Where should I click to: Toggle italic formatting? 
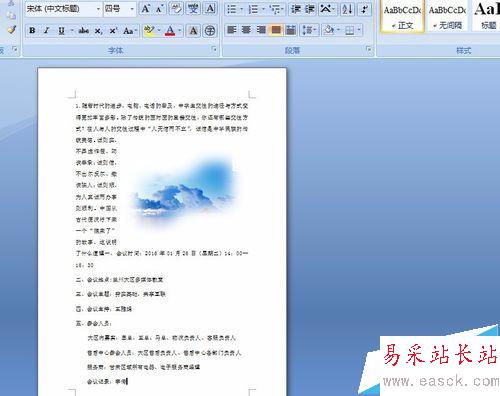(x=47, y=31)
